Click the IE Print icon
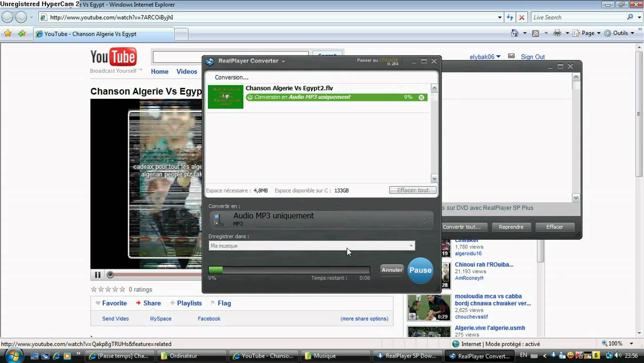644x363 pixels. pyautogui.click(x=557, y=33)
